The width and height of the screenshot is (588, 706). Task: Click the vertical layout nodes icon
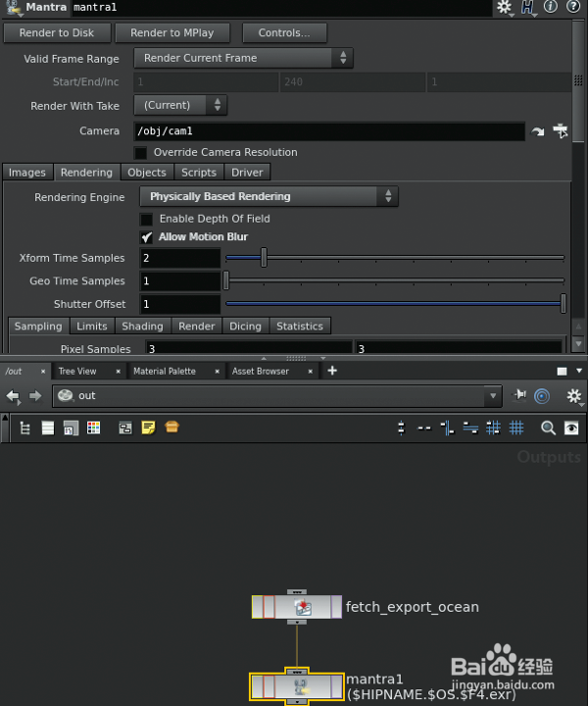coord(401,428)
